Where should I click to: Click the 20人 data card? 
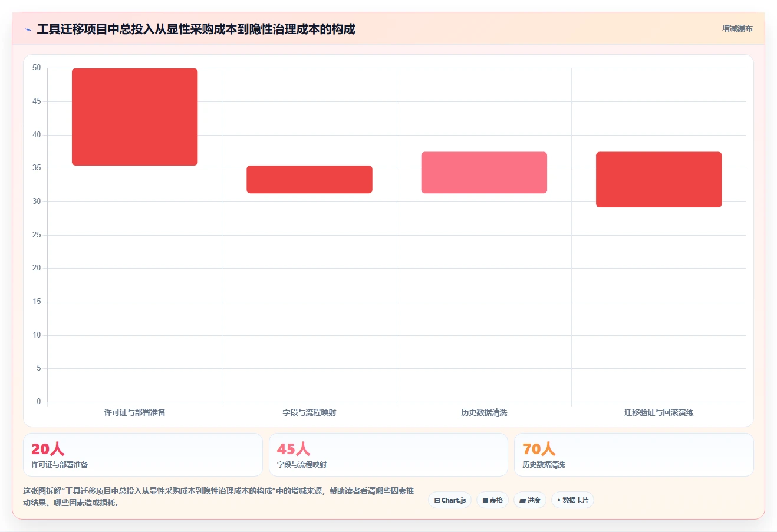(143, 455)
